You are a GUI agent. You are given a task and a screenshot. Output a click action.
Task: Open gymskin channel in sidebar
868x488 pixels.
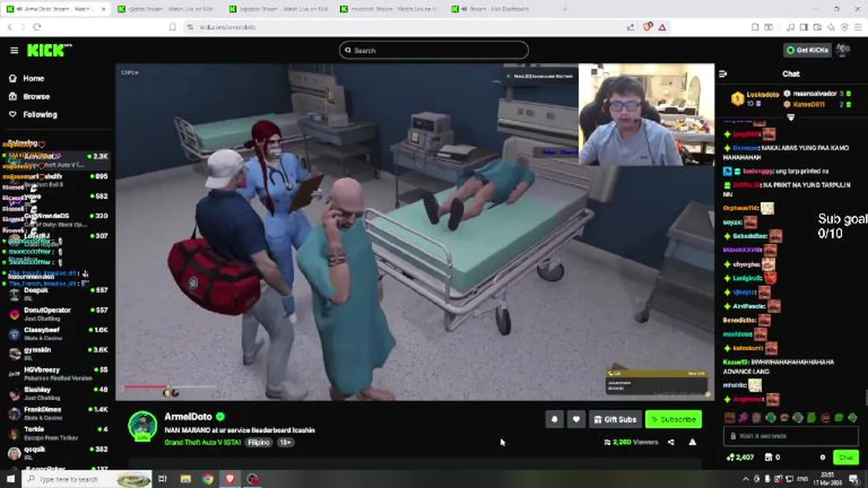(58, 353)
